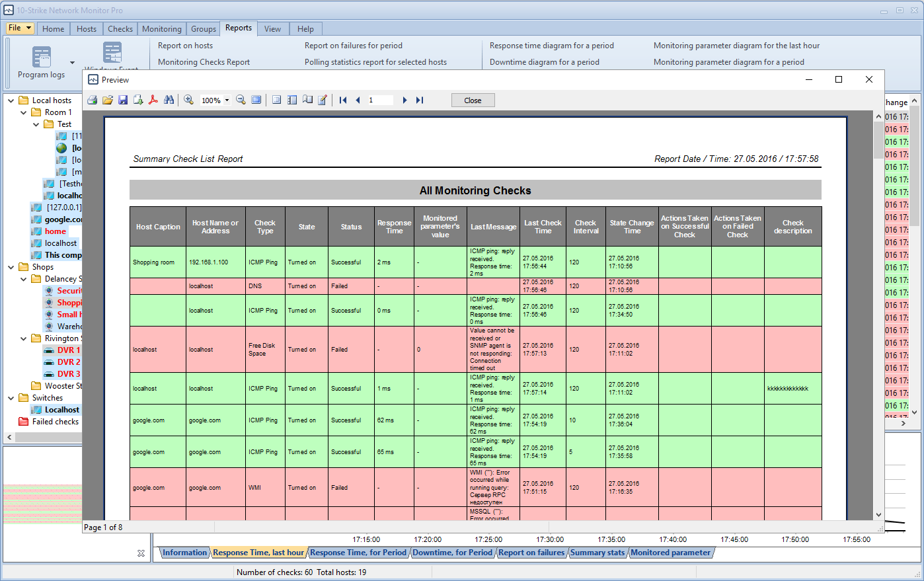
Task: Click the Export report icon with green arrow
Action: (138, 100)
